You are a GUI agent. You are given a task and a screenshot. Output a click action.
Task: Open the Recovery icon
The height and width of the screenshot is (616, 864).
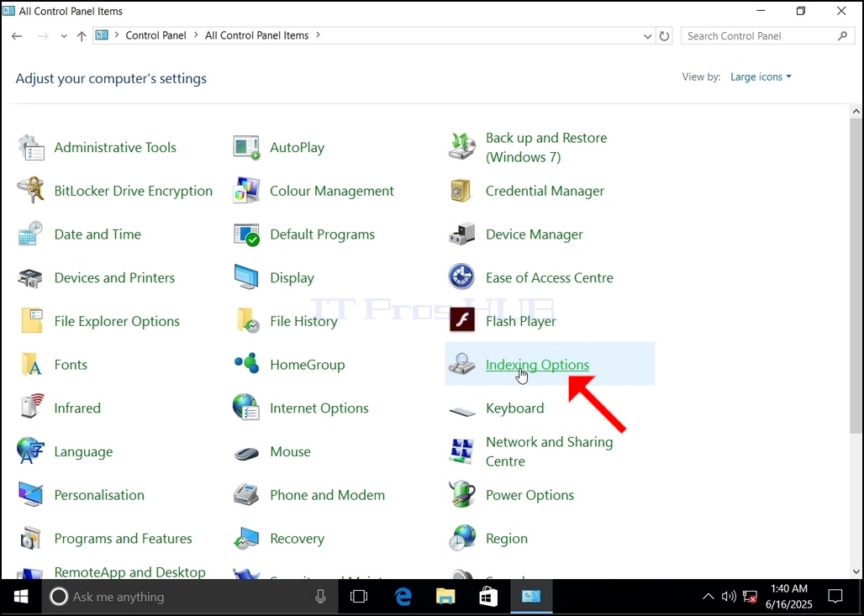pos(246,539)
